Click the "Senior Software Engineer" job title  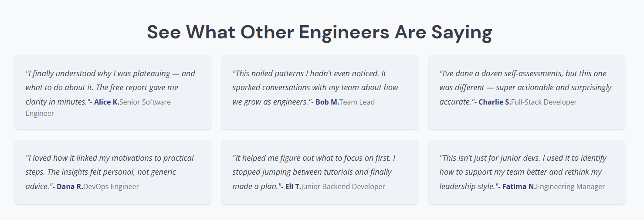145,102
